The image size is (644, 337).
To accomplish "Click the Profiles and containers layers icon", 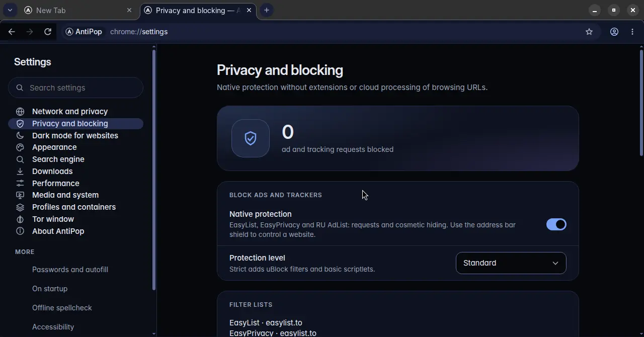I will pyautogui.click(x=20, y=207).
